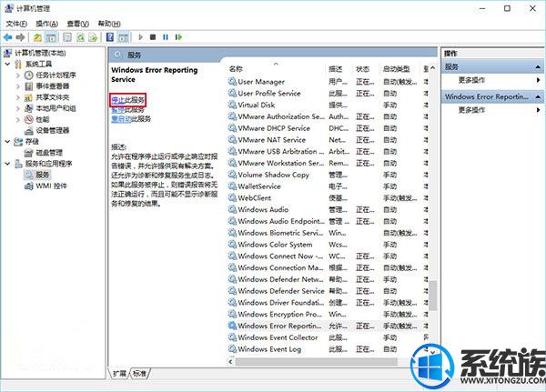Viewport: 546px width, 392px height.
Task: Collapse the 存储 tree node
Action: (7, 141)
